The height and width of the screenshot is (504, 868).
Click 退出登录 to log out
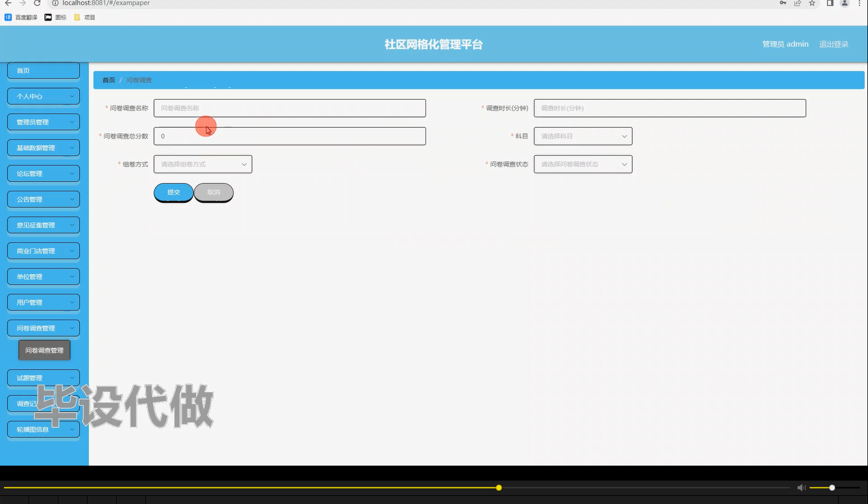[x=834, y=44]
